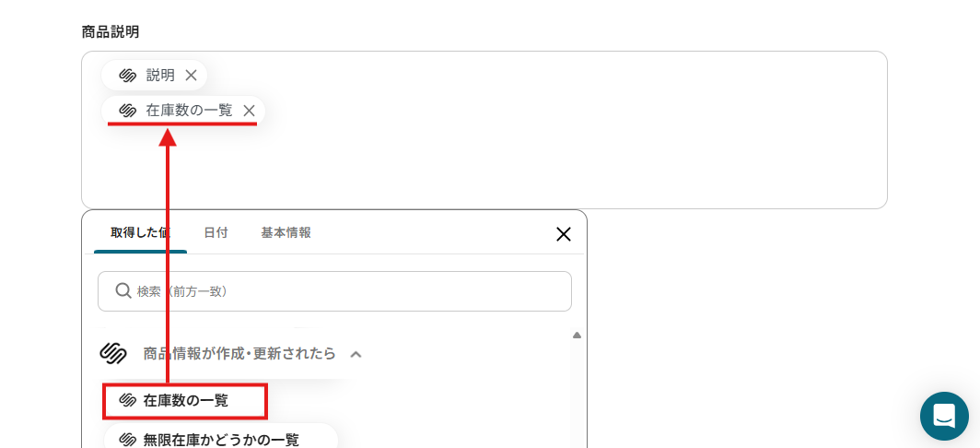980x448 pixels.
Task: Remove the 在庫数の一覧 chip with its X
Action: point(249,111)
